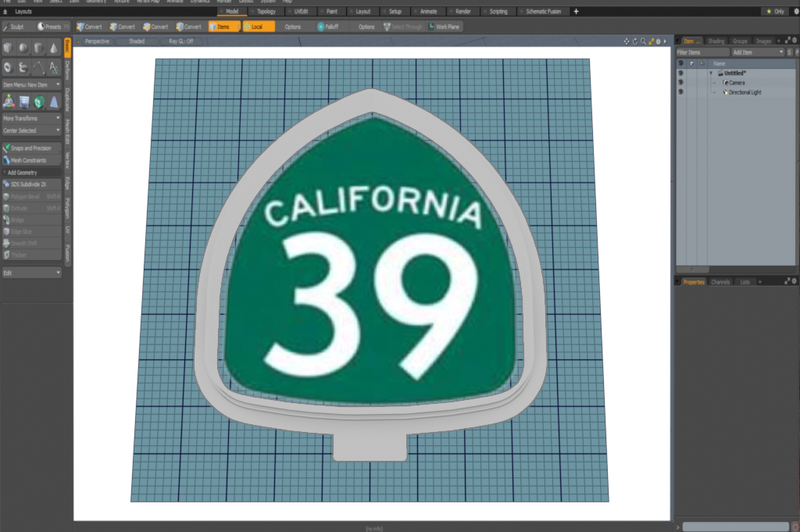
Task: Click the green checkered cube icon
Action: [39, 102]
